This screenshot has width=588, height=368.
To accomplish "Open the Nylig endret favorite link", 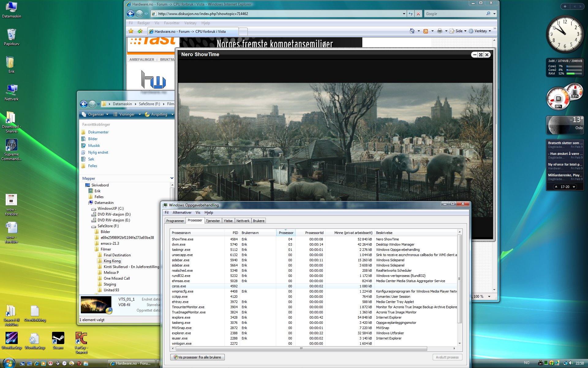I will click(x=98, y=152).
